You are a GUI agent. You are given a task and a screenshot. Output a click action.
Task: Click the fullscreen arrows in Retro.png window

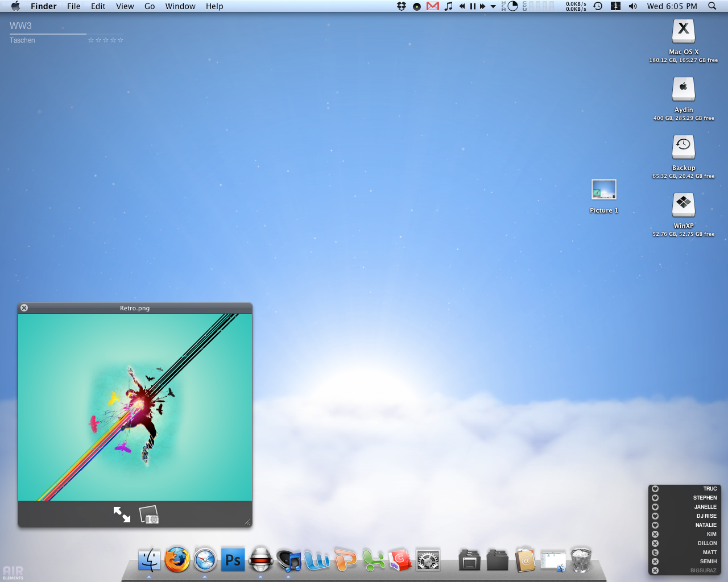coord(122,514)
